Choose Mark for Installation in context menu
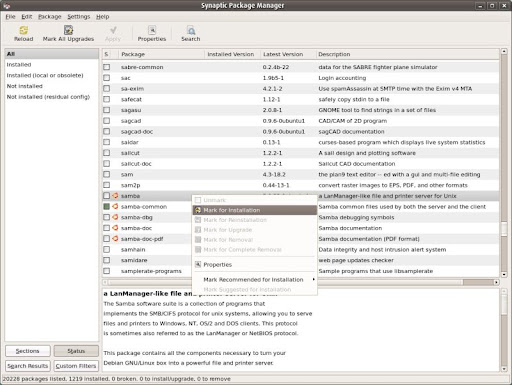Screen dimensions: 512x385 (x=255, y=210)
